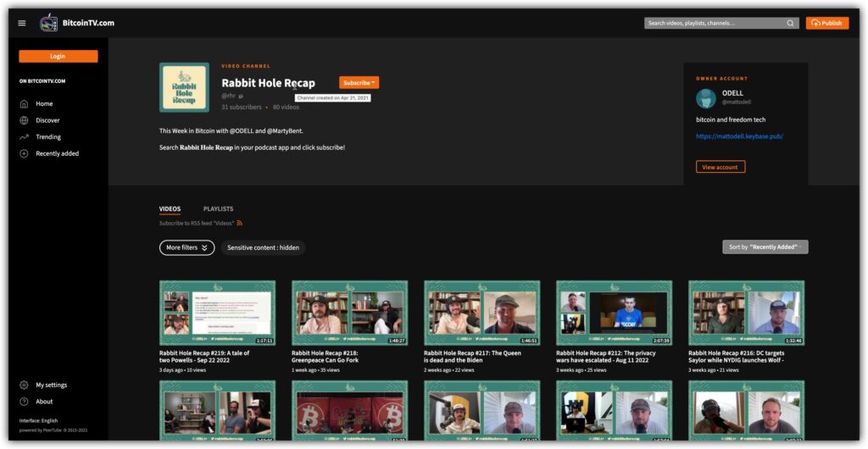Viewport: 868px width, 449px height.
Task: Click the Interface: English language text
Action: coord(38,421)
